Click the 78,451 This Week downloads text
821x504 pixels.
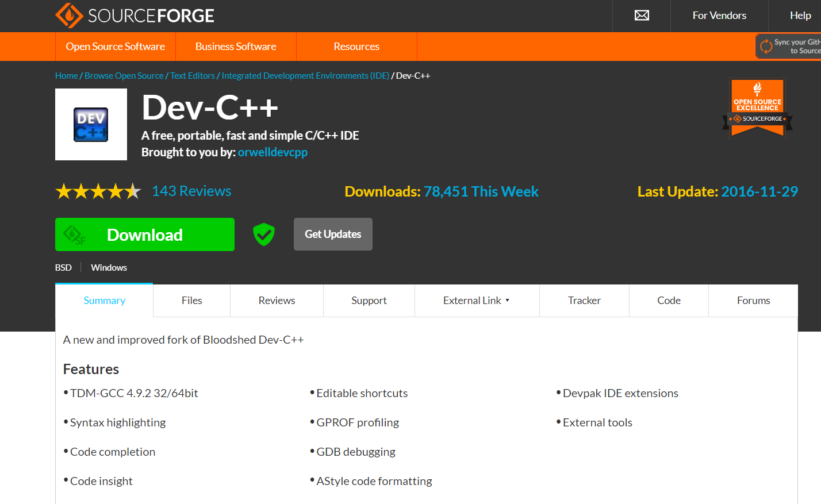[481, 191]
